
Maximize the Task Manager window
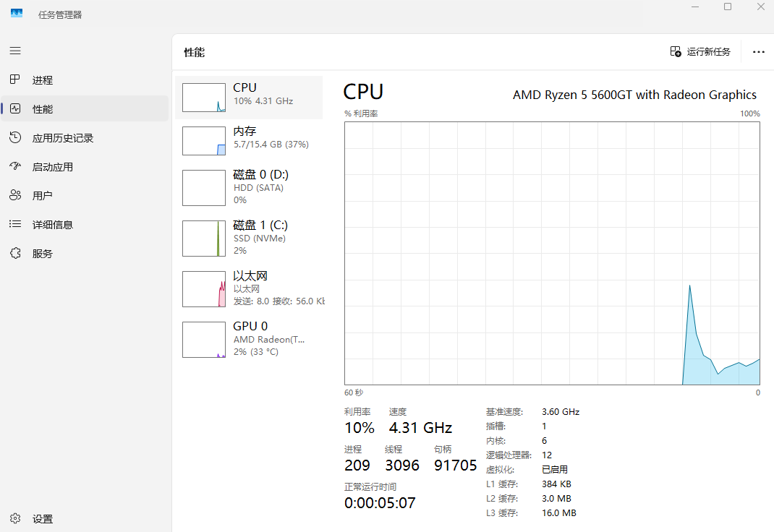coord(728,7)
